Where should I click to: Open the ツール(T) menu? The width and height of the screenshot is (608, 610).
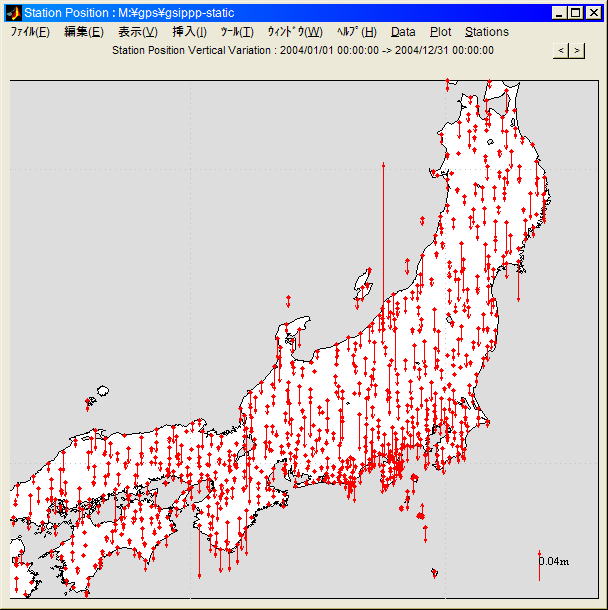click(237, 32)
